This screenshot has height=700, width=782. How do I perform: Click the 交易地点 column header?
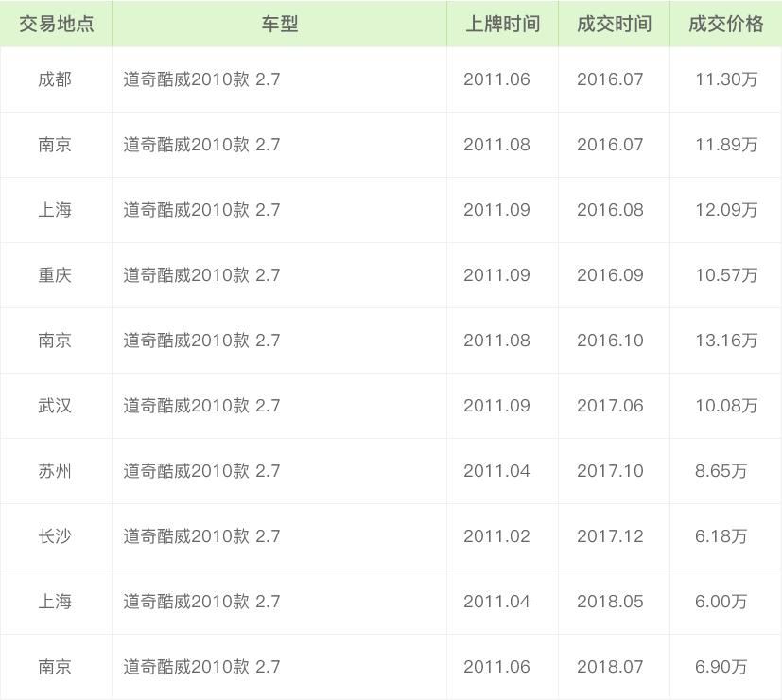click(57, 24)
